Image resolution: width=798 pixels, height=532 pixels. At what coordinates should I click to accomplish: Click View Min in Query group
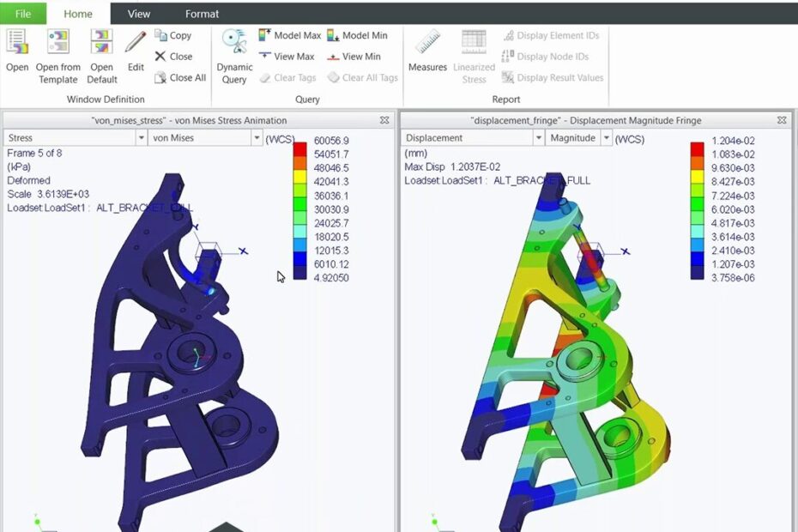[354, 57]
